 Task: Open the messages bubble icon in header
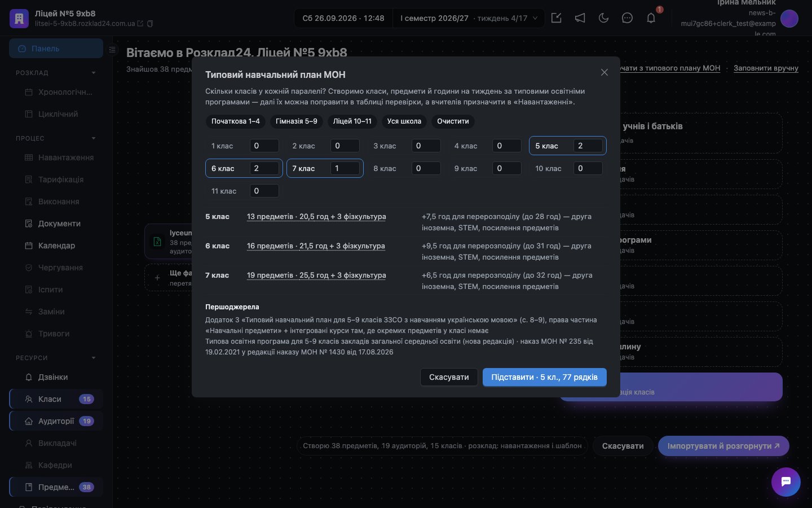click(x=627, y=18)
